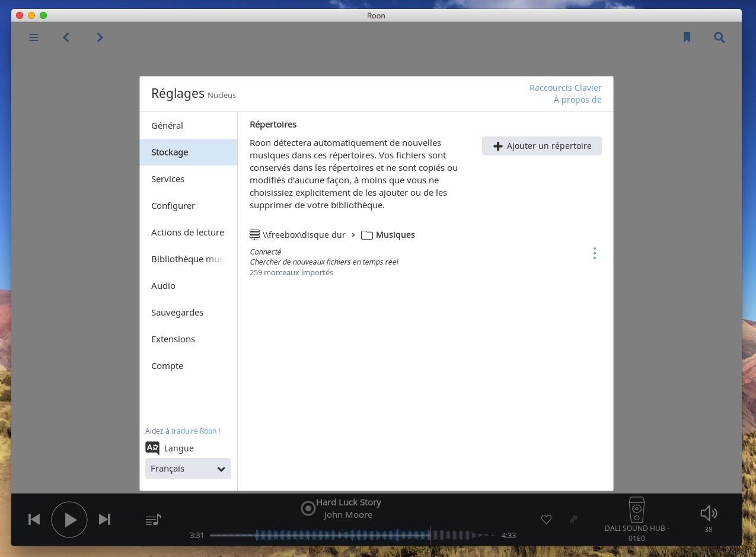Viewport: 756px width, 557px height.
Task: Click the Musiques folder name
Action: point(395,235)
